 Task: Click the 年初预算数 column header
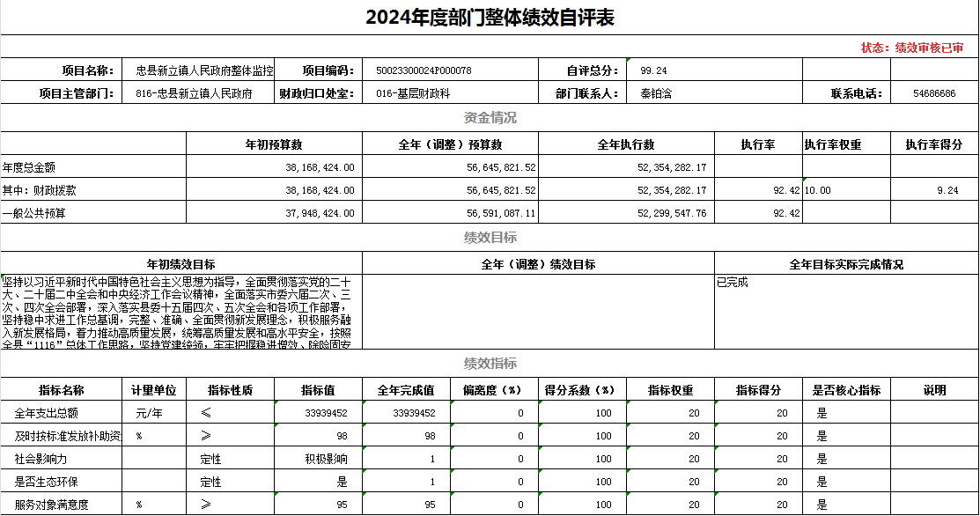click(x=273, y=144)
